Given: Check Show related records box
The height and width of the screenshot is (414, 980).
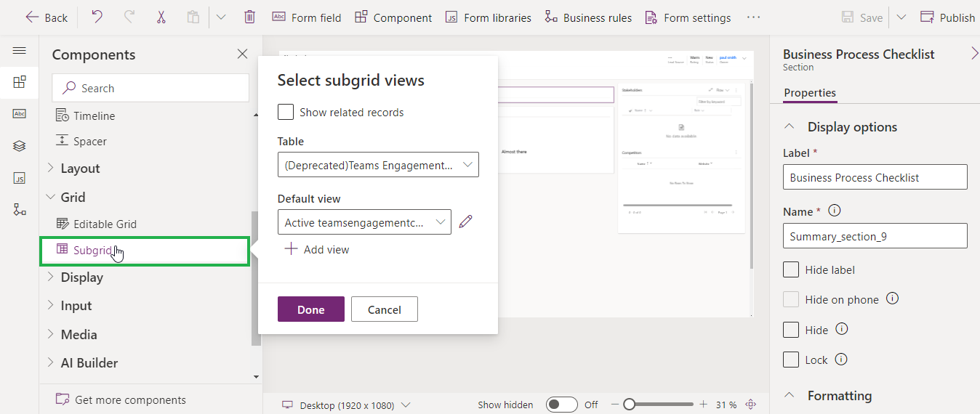Looking at the screenshot, I should click(x=286, y=112).
